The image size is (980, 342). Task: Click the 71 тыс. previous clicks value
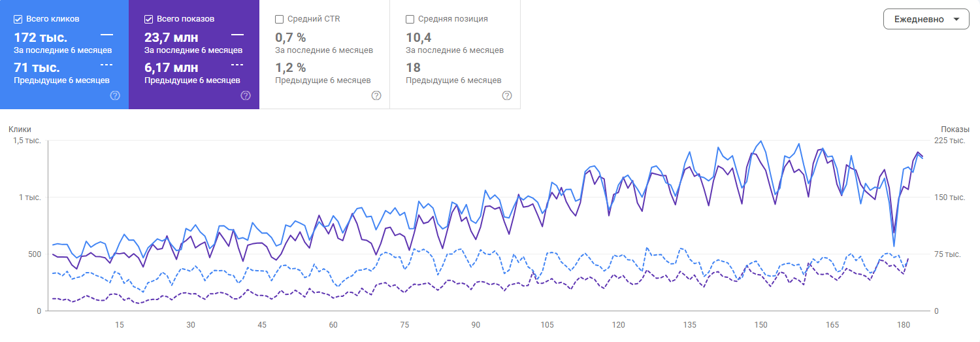pos(37,67)
